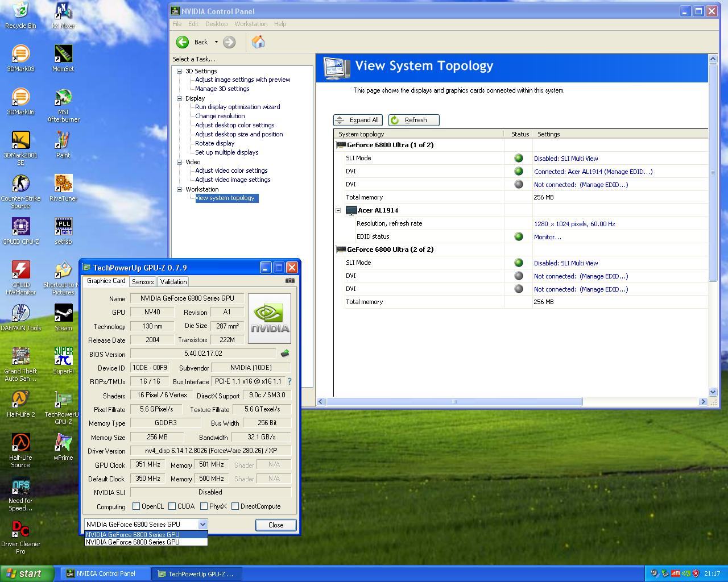Launch the setfsb desktop shortcut
The width and height of the screenshot is (728, 582).
[x=63, y=231]
